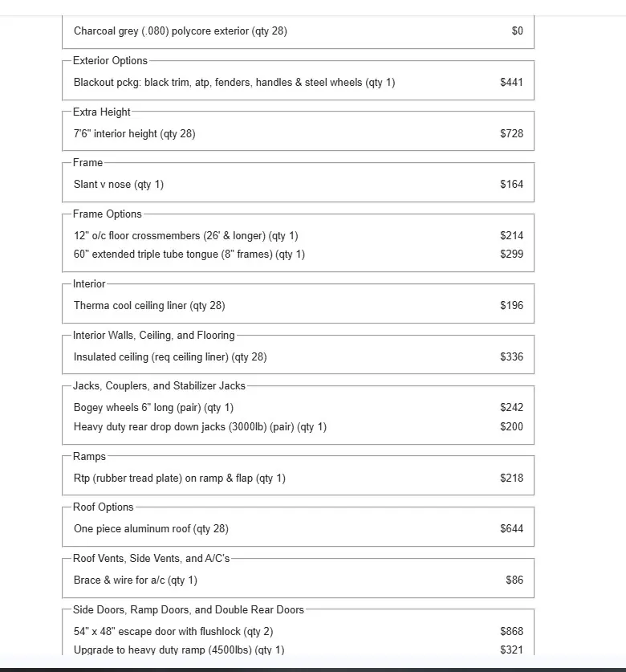Select the 7'6" interior height item

[135, 134]
